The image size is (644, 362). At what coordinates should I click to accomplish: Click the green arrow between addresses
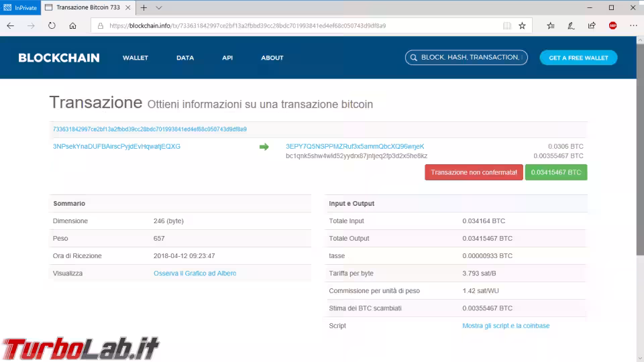264,147
